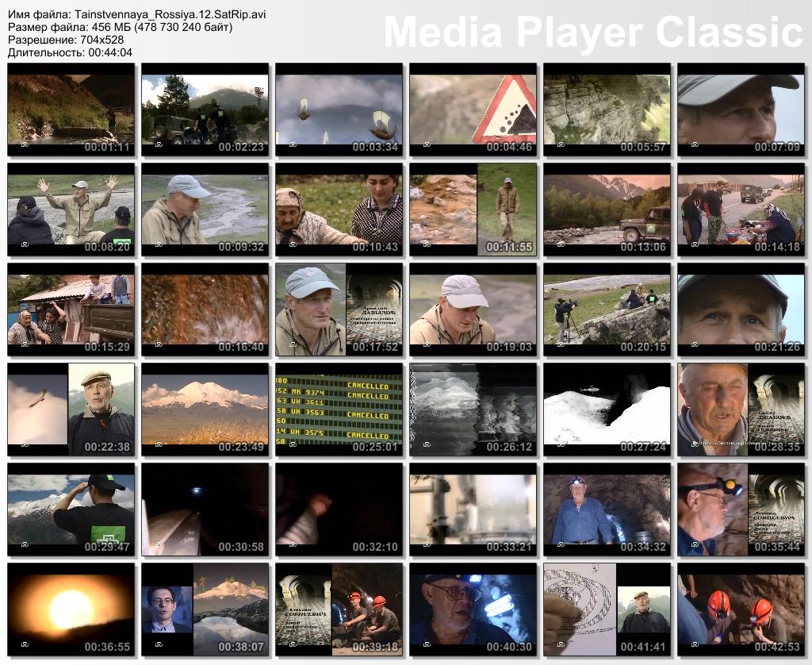This screenshot has height=665, width=812.
Task: Select the spiral drawing thumbnail at 00:41:41
Action: click(607, 609)
